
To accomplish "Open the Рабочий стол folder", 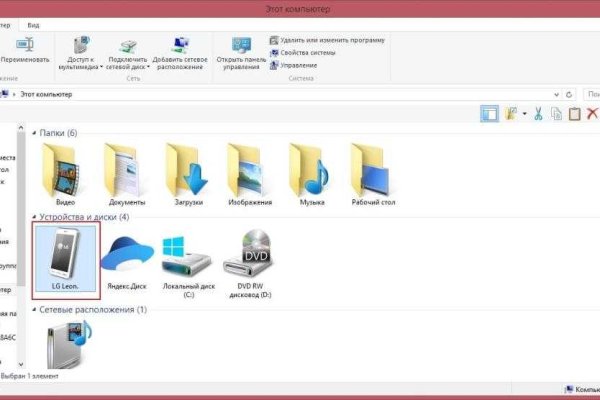I will click(x=370, y=172).
